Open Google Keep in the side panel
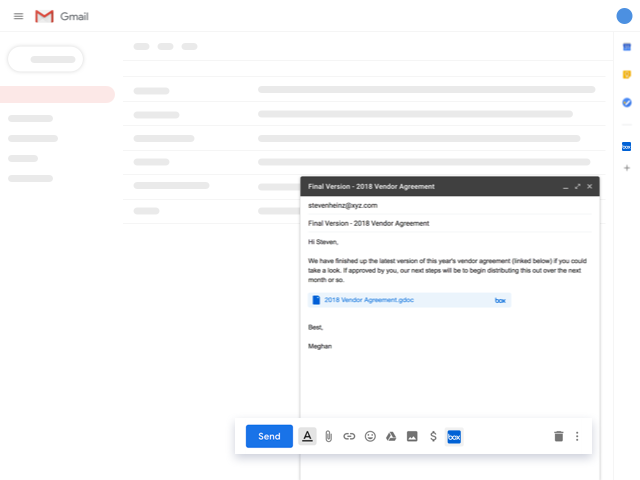Viewport: 640px width, 480px height. point(627,74)
